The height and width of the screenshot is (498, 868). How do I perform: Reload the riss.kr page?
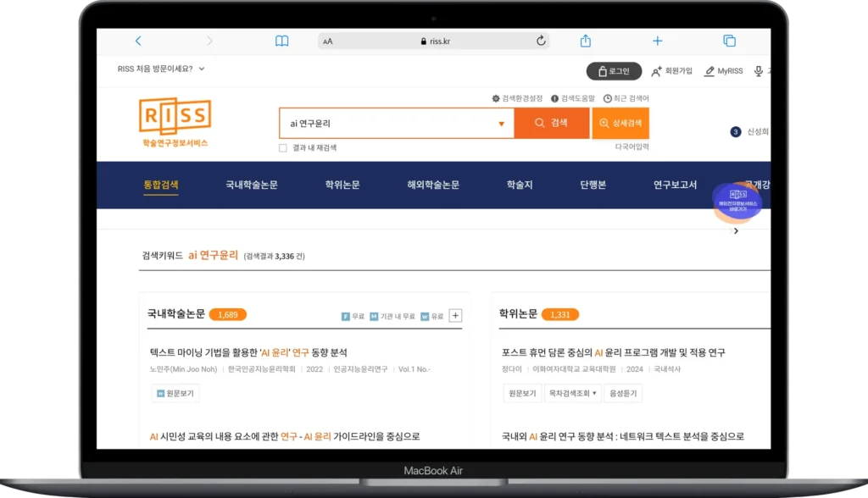(x=541, y=41)
